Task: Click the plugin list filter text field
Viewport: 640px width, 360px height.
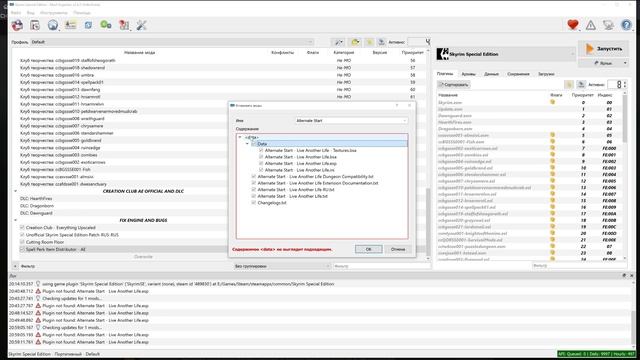Action: [580, 265]
